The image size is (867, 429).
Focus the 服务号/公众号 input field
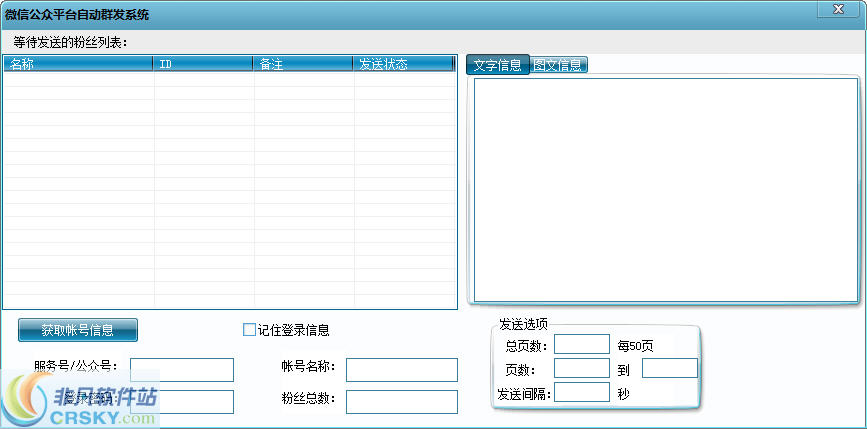[x=182, y=370]
